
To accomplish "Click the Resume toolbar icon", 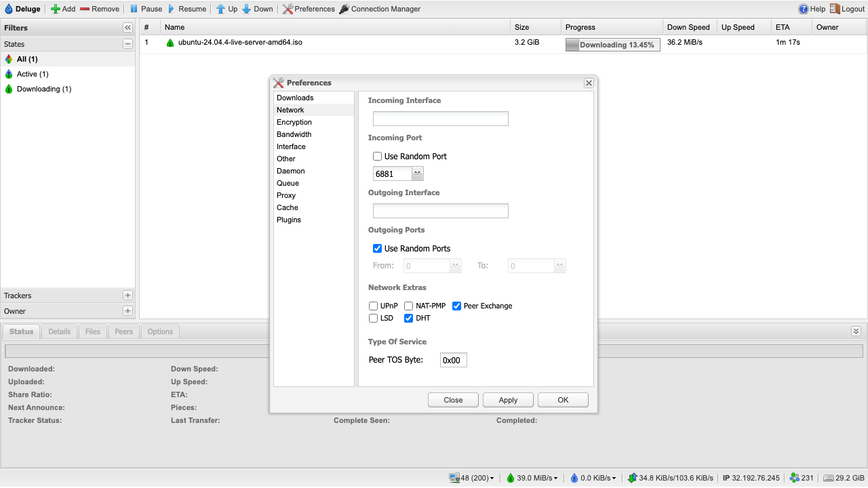I will [172, 9].
